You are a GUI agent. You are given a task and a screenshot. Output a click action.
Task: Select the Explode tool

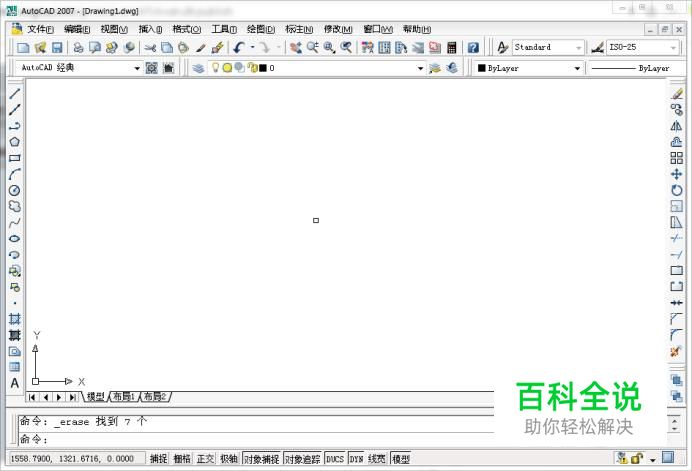pyautogui.click(x=676, y=352)
